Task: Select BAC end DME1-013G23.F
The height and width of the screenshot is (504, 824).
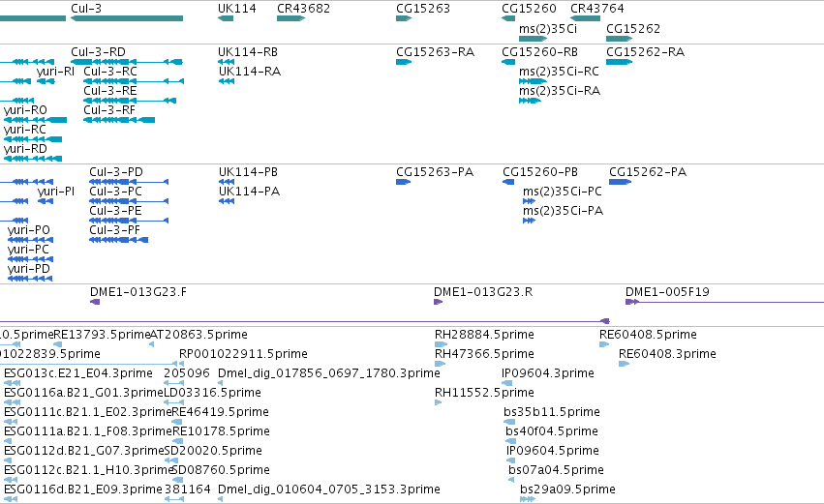Action: [x=138, y=292]
